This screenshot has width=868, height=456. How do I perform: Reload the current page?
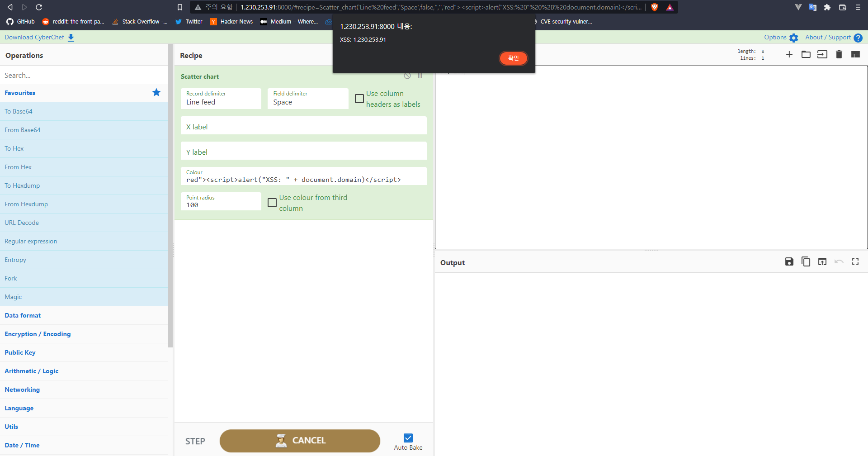pyautogui.click(x=39, y=7)
